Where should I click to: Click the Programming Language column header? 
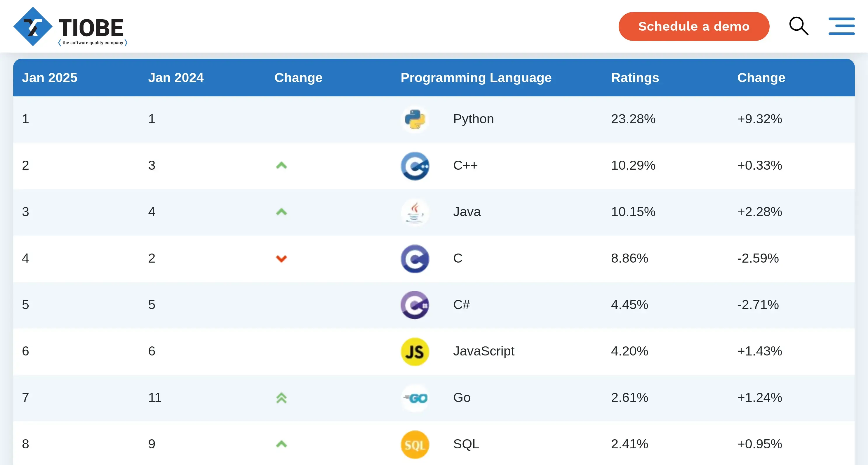point(476,78)
